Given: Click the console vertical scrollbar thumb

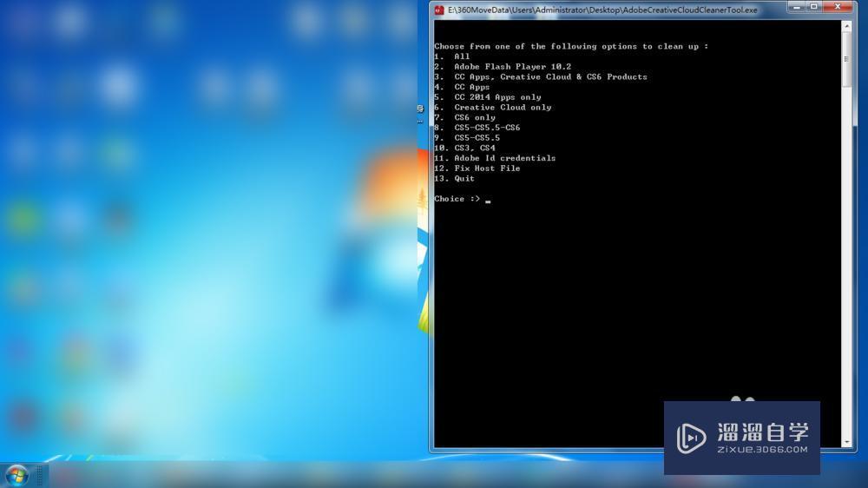Looking at the screenshot, I should (x=846, y=59).
